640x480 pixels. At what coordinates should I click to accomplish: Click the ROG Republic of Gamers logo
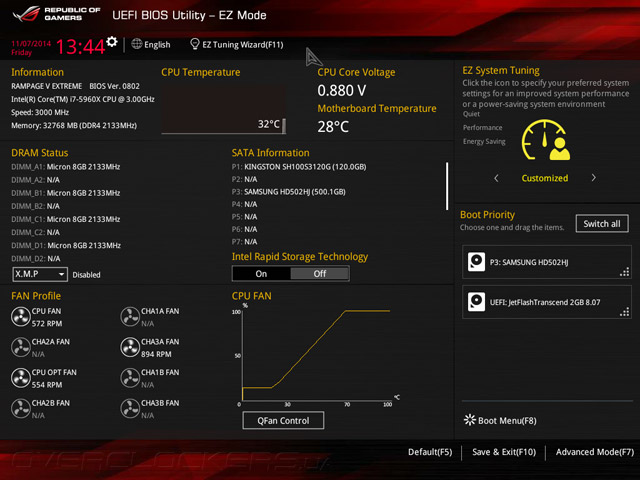(x=56, y=14)
